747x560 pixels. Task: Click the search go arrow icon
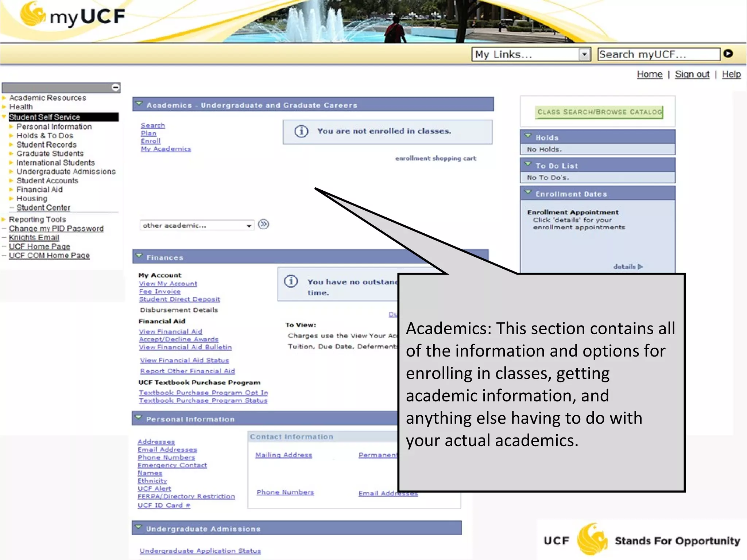coord(728,54)
